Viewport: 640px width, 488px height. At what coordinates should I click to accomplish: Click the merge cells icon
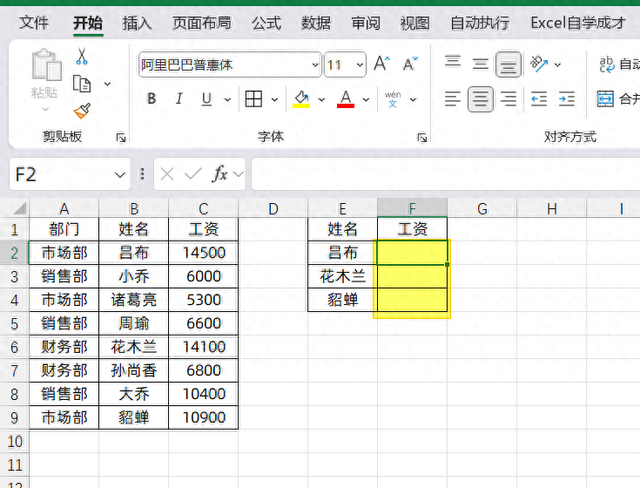pyautogui.click(x=605, y=99)
